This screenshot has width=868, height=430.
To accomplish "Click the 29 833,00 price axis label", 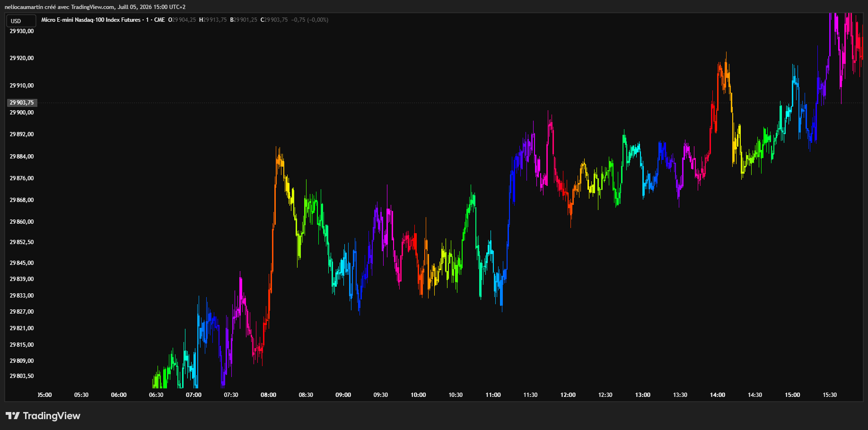I will coord(22,296).
